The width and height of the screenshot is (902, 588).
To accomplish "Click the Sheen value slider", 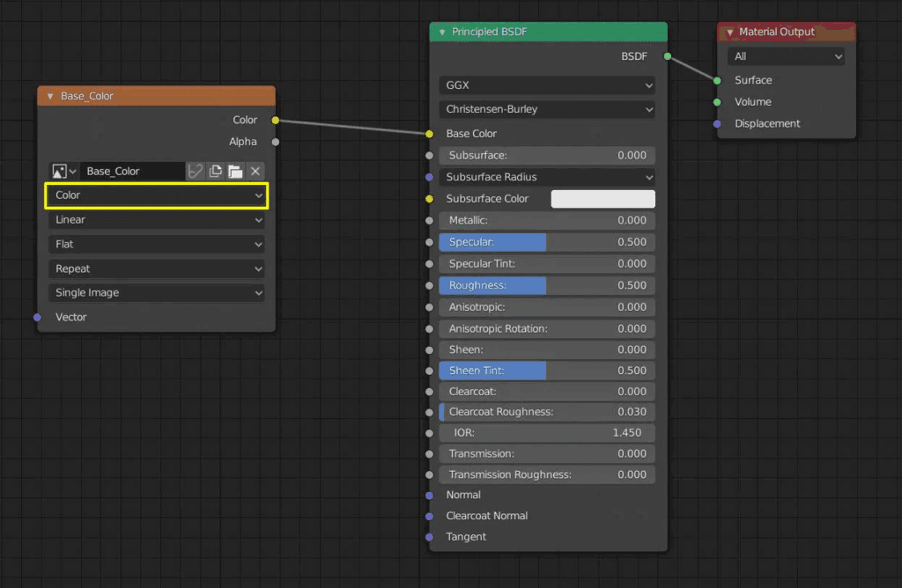I will click(547, 350).
